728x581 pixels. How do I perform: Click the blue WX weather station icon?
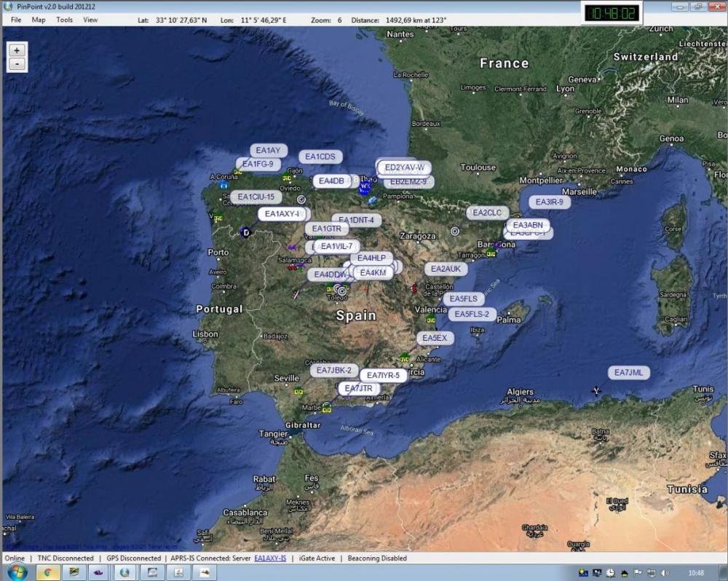click(x=365, y=186)
